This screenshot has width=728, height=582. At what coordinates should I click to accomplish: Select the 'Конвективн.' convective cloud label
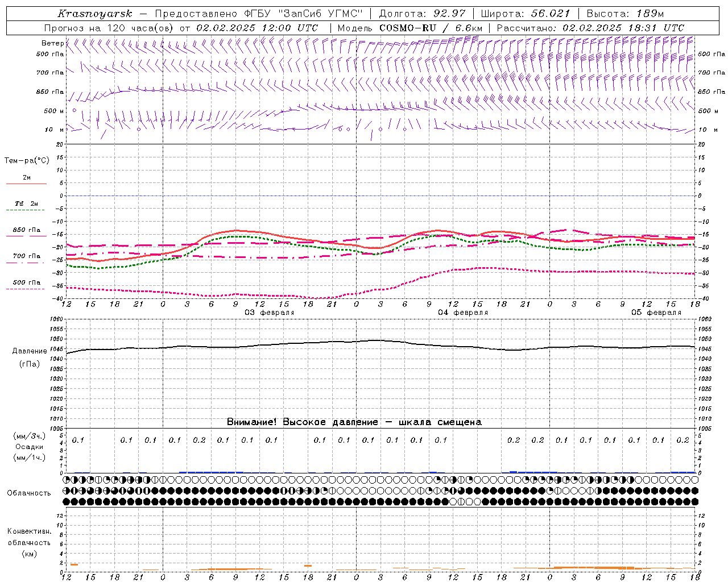coord(29,531)
